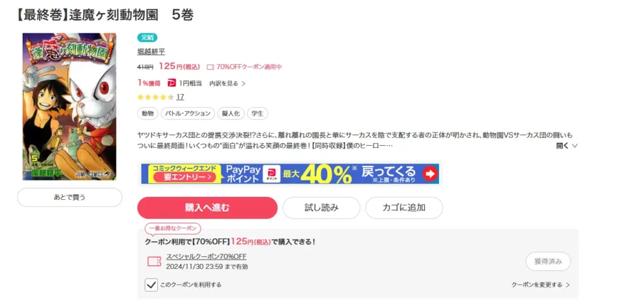Select the 擬人化 genre tag
This screenshot has height=308, width=644.
(x=231, y=114)
